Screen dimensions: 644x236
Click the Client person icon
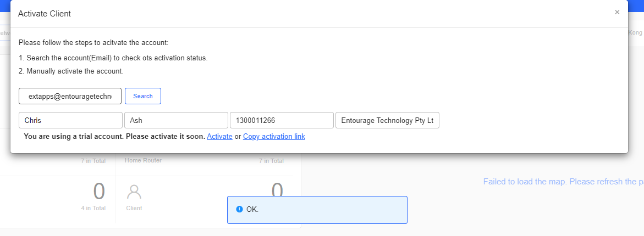134,192
